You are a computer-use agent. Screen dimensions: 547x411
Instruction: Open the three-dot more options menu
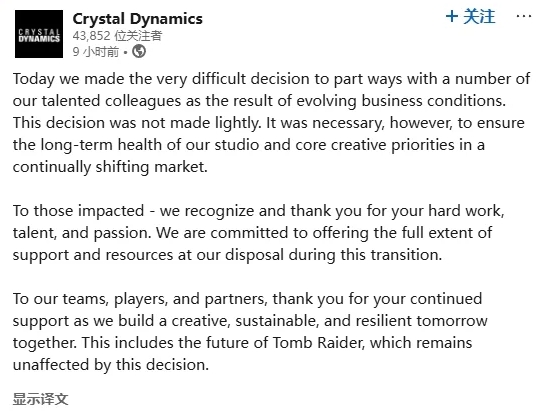524,16
